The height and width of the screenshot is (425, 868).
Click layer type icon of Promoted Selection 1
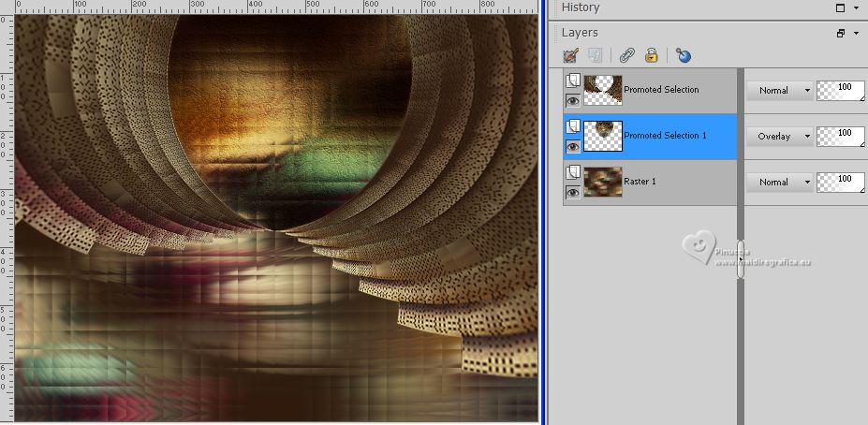573,128
